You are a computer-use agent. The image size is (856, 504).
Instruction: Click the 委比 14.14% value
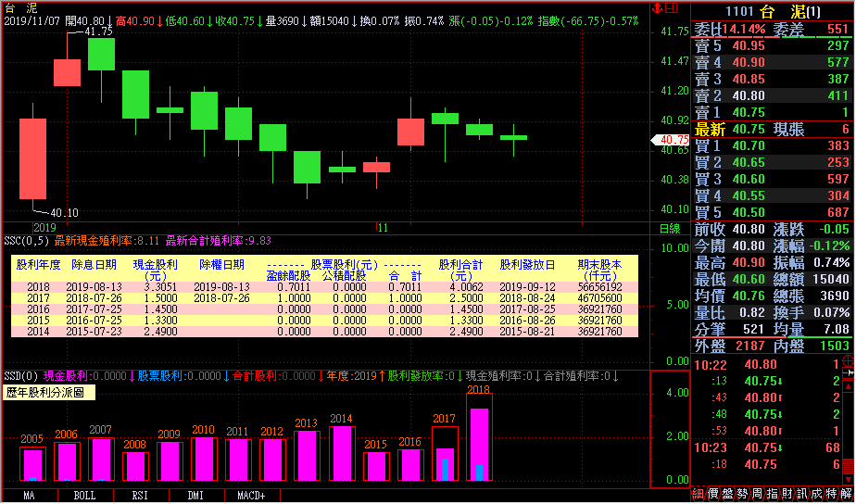pyautogui.click(x=744, y=29)
